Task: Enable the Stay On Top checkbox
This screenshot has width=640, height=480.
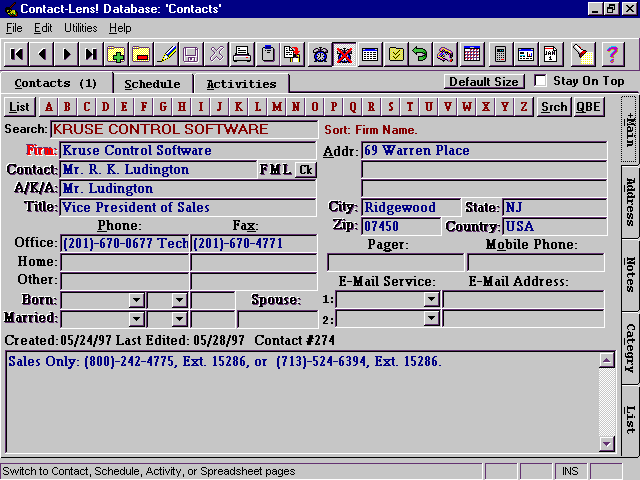Action: coord(541,81)
